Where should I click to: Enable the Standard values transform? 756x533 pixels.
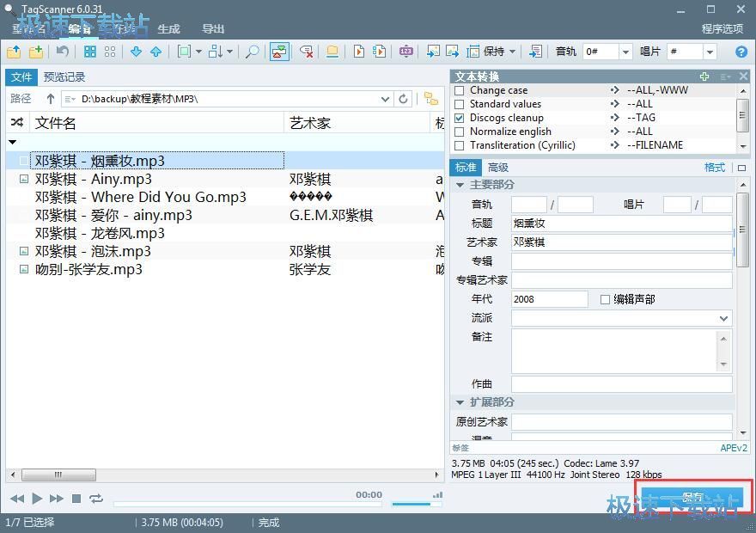click(x=460, y=104)
